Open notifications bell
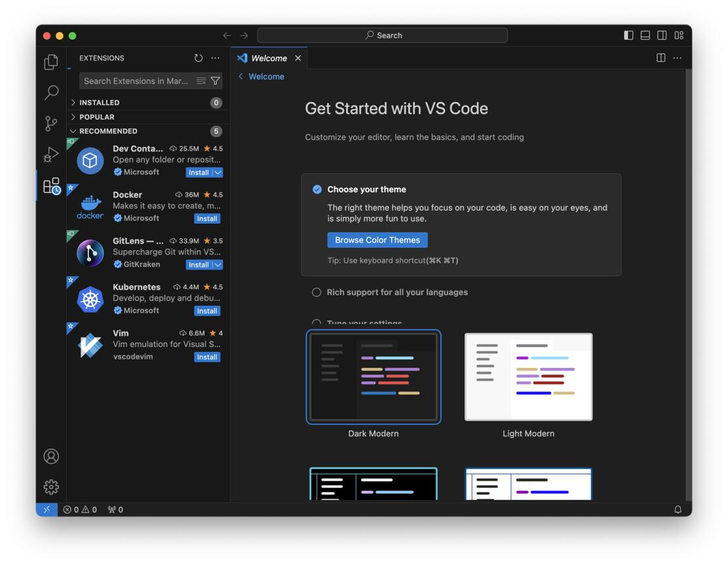Screen dimensions: 728x564 [678, 510]
